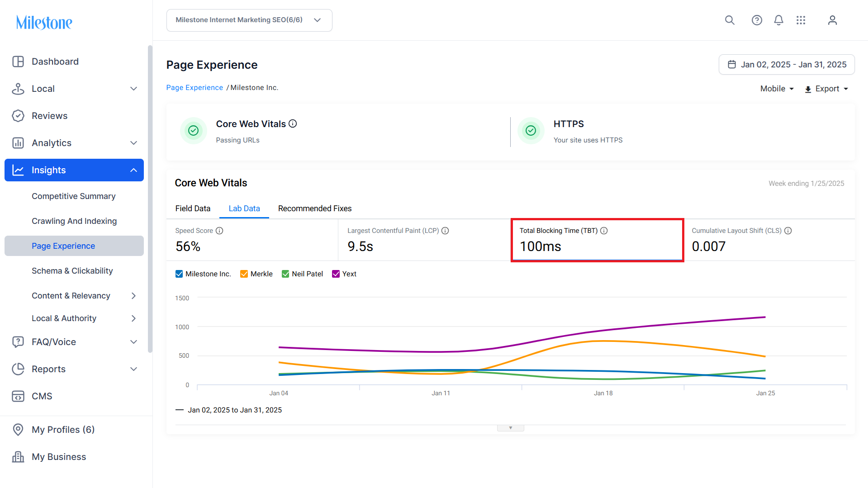The image size is (868, 488).
Task: Open Schema & Clickability in sidebar
Action: coord(72,271)
